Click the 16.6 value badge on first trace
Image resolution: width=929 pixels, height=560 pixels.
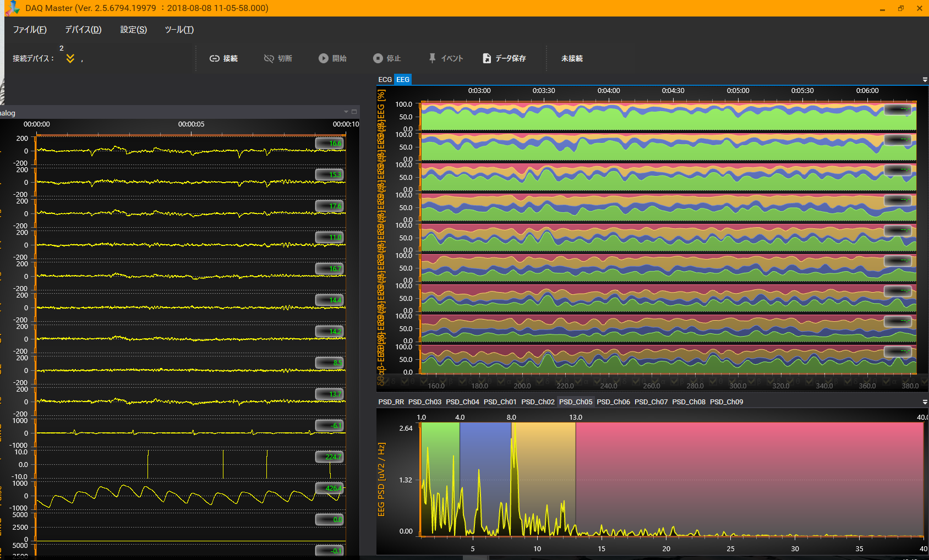330,144
